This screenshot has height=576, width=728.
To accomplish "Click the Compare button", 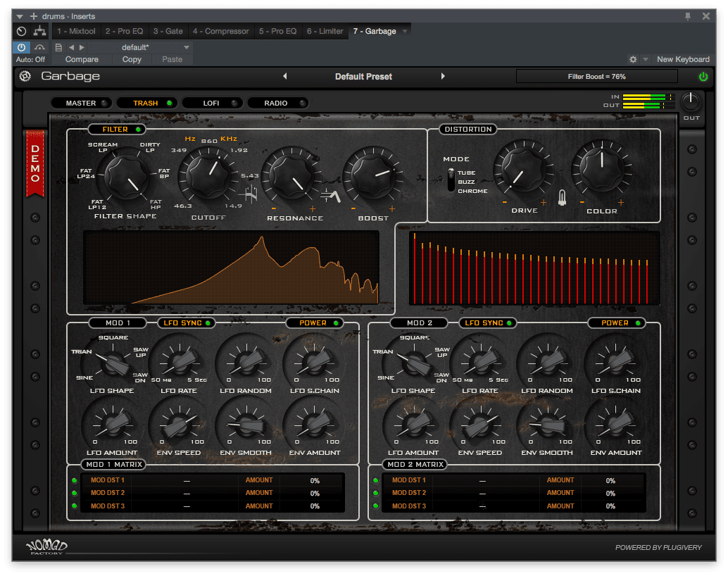I will click(x=82, y=59).
